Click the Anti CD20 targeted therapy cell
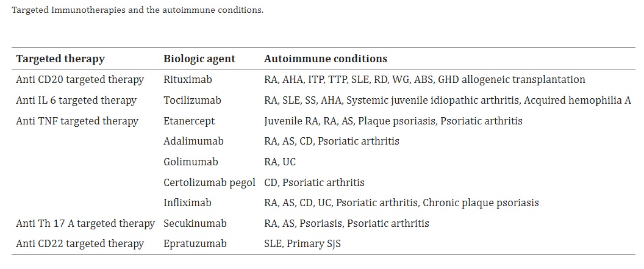 tap(80, 80)
